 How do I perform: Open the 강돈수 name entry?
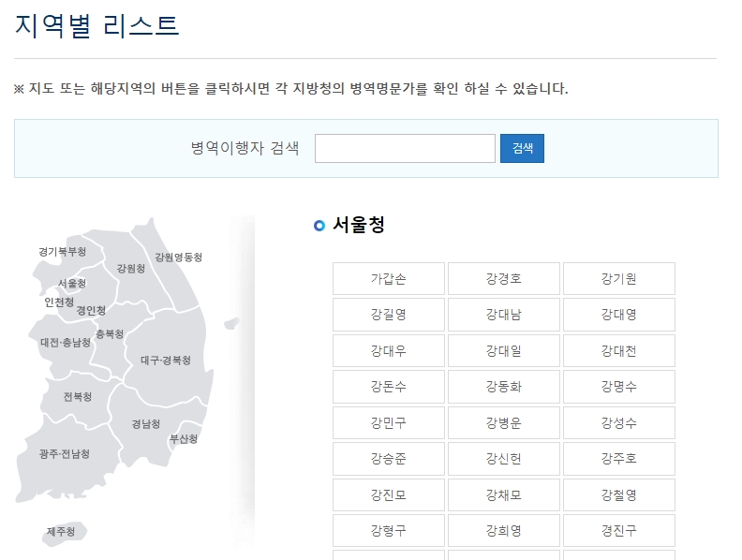pos(389,387)
